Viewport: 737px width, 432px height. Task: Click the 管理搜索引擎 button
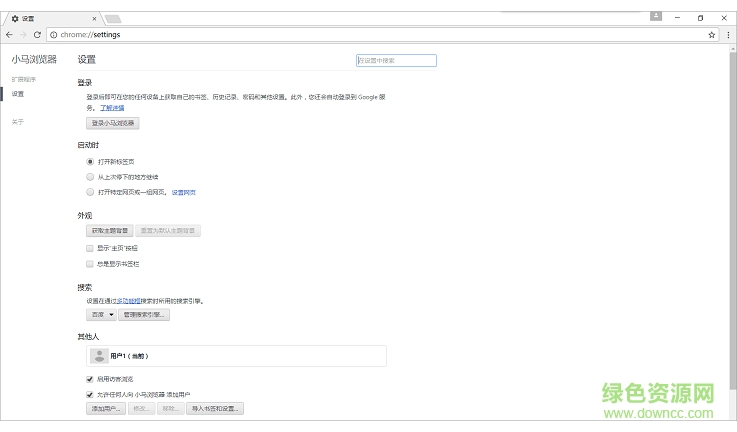tap(144, 315)
